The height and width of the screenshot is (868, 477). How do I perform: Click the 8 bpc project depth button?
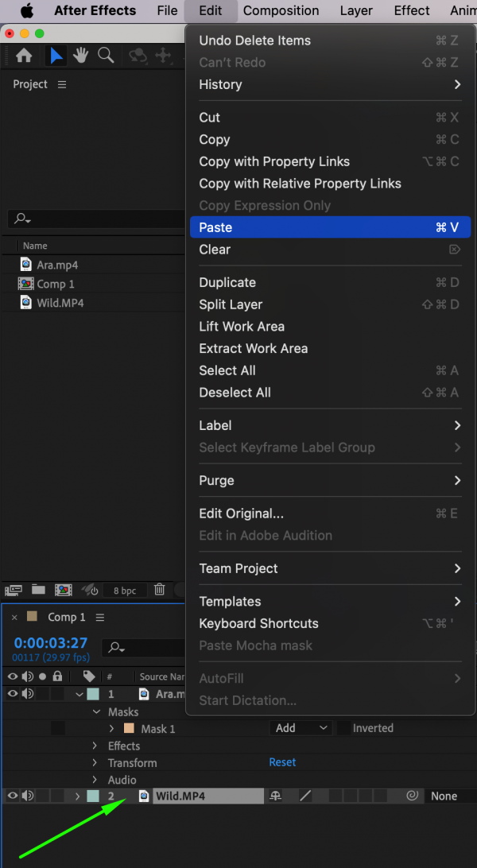pos(125,590)
